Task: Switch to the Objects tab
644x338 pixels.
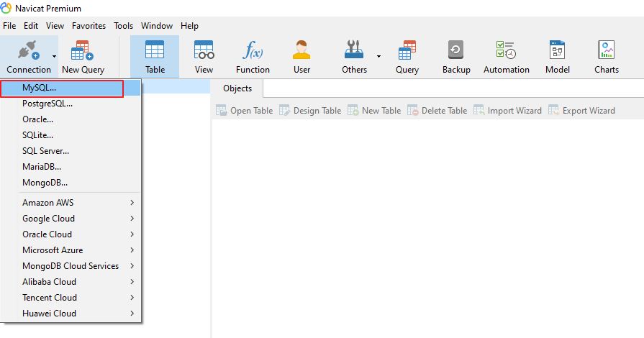Action: pos(237,88)
